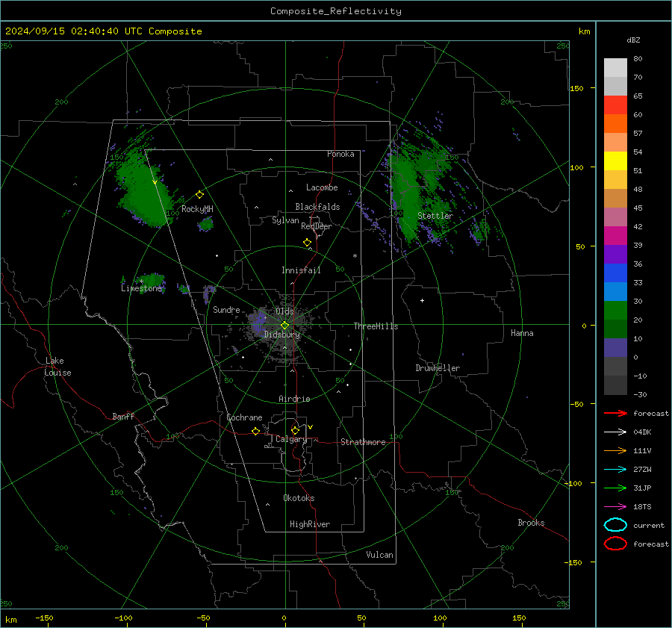Click the yellow V marker northeast of Calgary
The image size is (672, 628).
click(x=311, y=427)
